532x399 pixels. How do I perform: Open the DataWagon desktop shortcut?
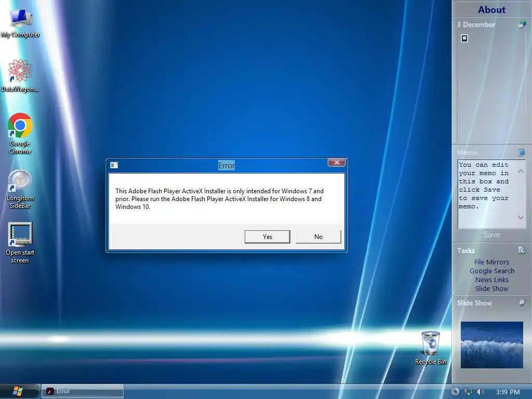click(20, 75)
